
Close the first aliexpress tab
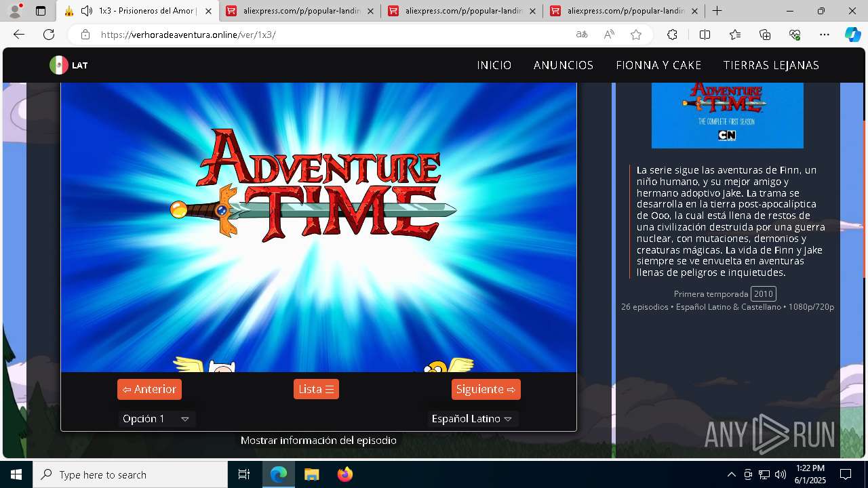[370, 11]
